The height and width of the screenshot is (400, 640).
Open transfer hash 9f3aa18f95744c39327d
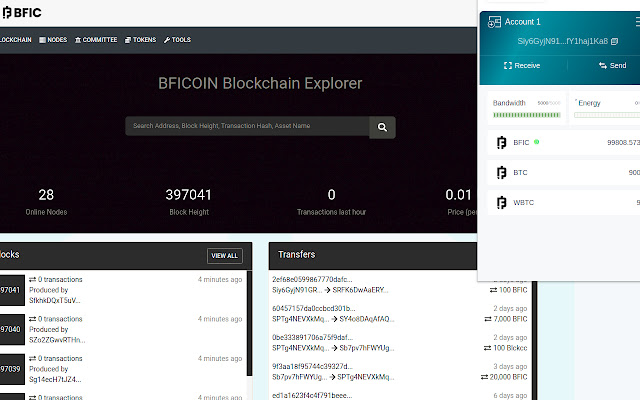point(312,367)
